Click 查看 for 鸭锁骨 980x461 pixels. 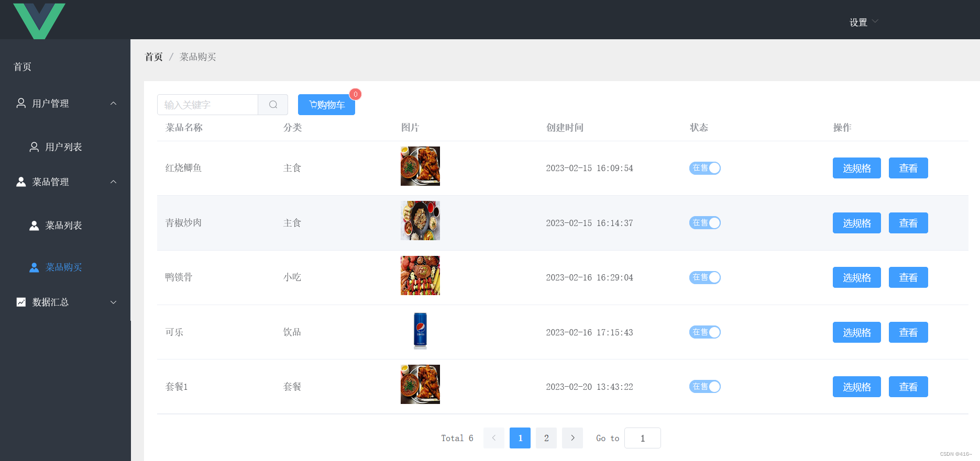(x=908, y=277)
